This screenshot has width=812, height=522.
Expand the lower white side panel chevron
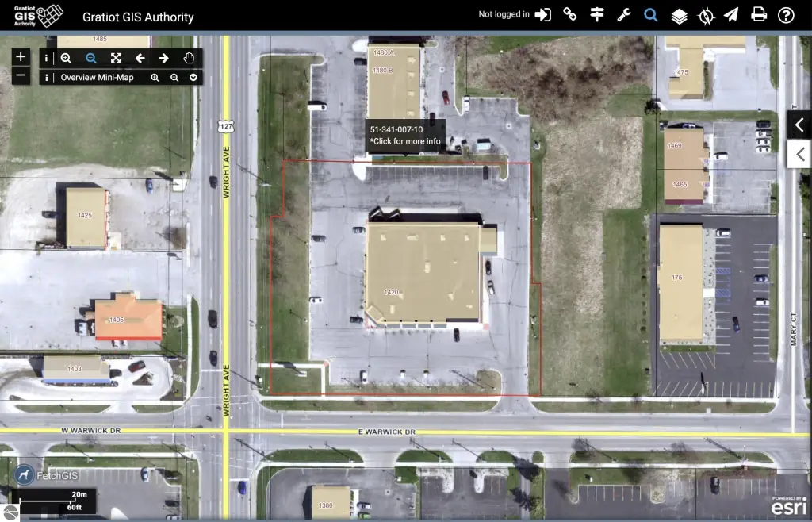799,154
